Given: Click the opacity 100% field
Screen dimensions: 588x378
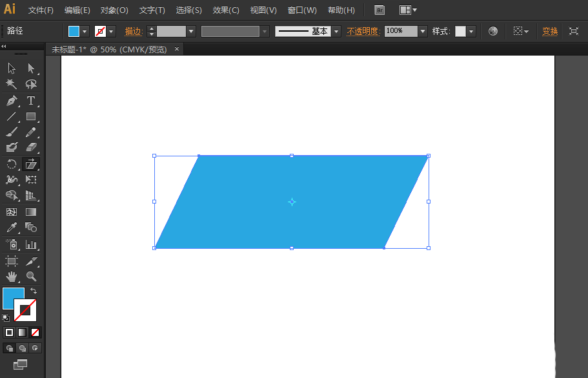Looking at the screenshot, I should 401,31.
